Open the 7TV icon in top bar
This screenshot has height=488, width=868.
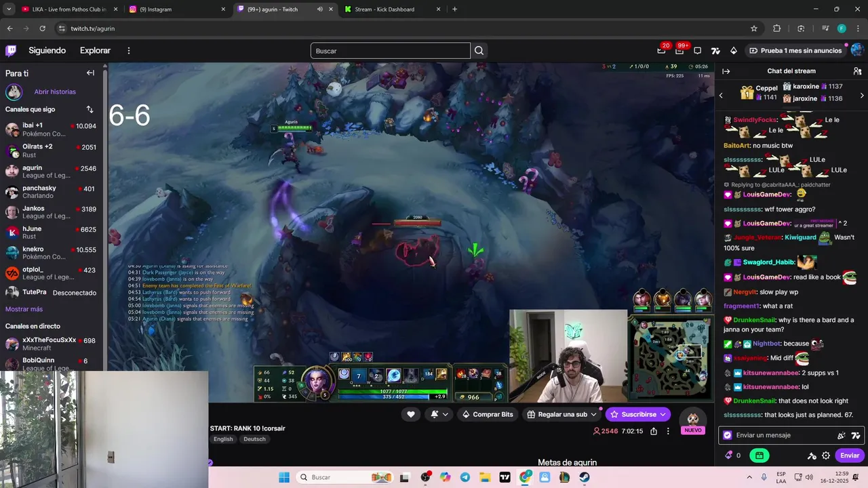click(715, 51)
